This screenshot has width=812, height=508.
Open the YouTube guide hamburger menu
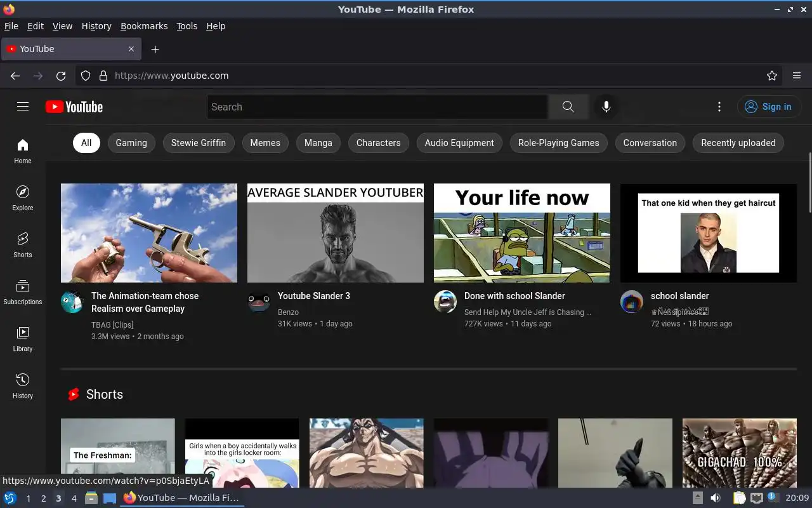[23, 107]
